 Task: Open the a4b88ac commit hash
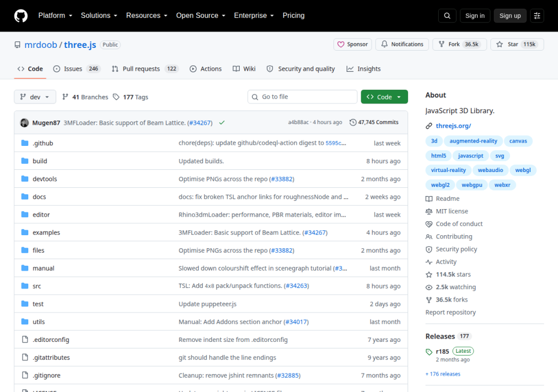298,122
